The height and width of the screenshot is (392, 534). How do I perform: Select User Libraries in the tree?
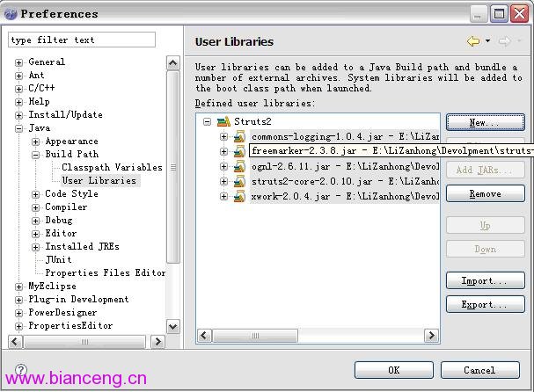click(x=99, y=180)
